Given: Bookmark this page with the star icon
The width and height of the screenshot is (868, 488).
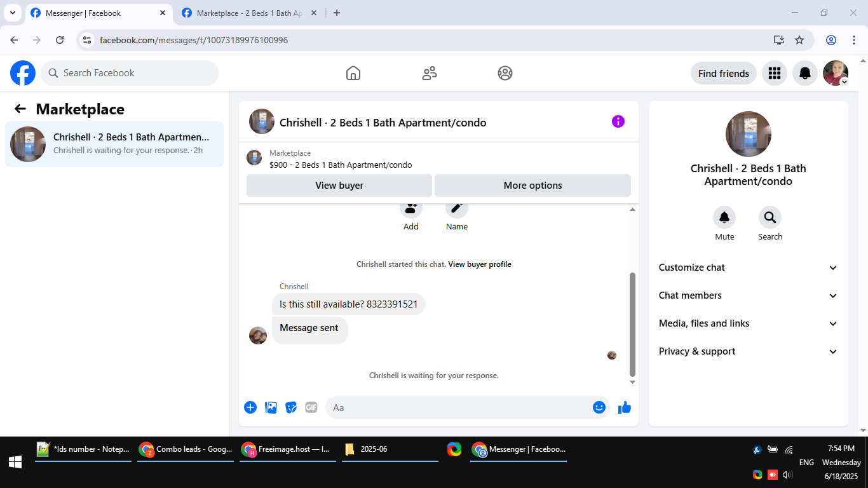Looking at the screenshot, I should coord(799,40).
